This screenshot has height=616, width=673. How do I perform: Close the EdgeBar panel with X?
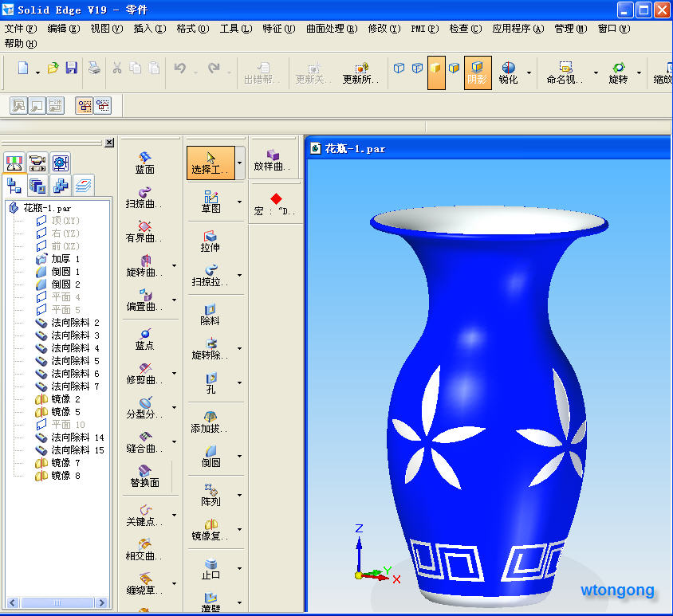pos(109,143)
